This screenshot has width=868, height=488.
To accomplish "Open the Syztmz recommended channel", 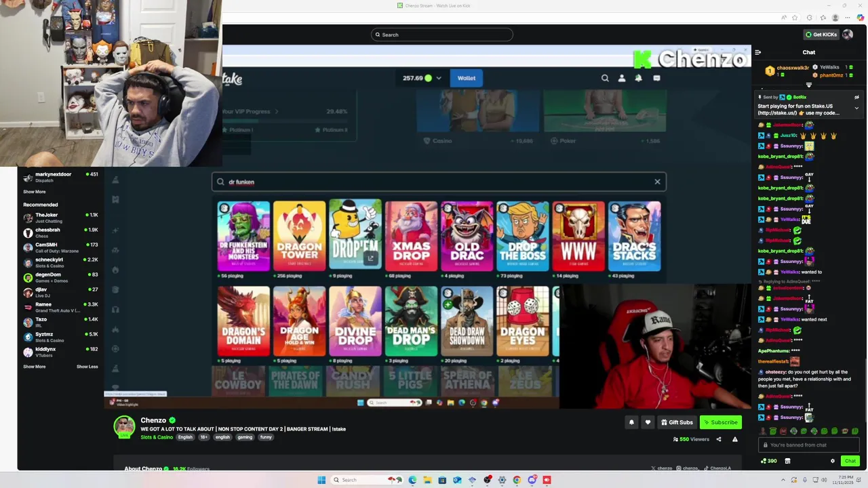I will pos(60,337).
